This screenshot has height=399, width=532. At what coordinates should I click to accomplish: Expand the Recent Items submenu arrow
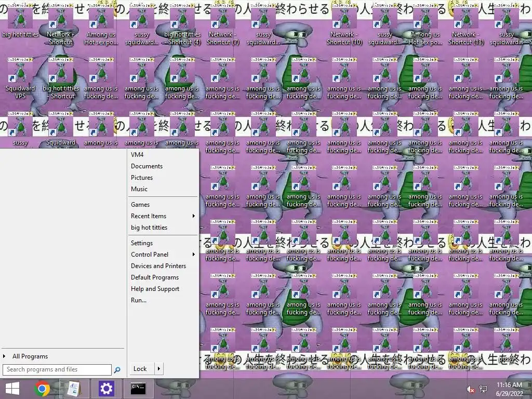[193, 216]
